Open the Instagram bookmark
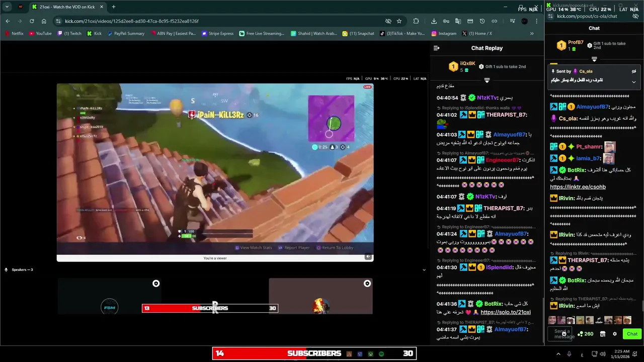Viewport: 644px width, 362px height. [444, 34]
